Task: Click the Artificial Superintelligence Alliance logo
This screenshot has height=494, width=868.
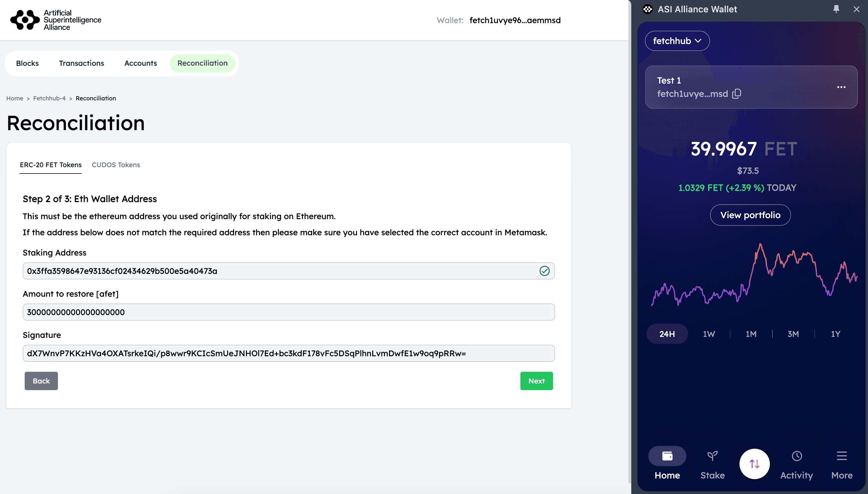Action: point(56,20)
